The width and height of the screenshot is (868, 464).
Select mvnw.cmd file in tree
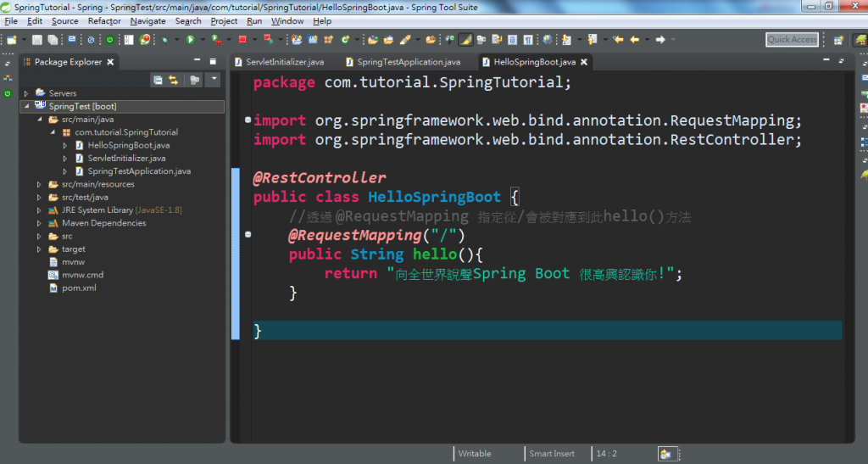[x=82, y=275]
